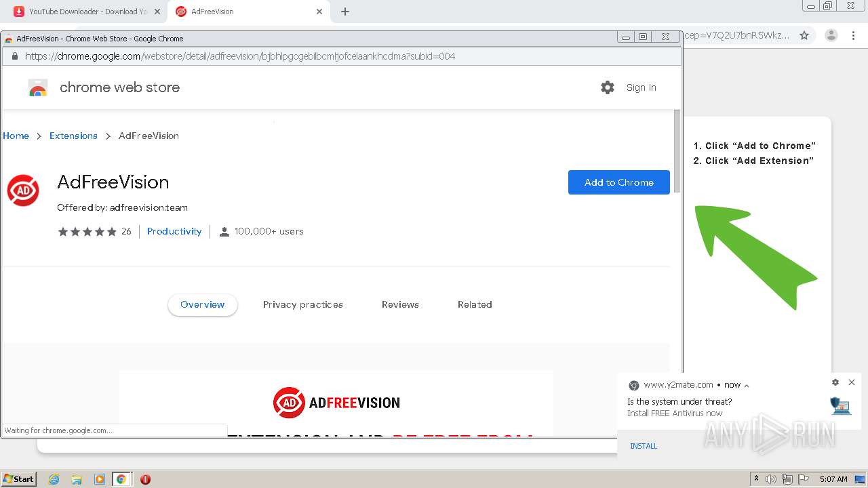Open File Explorer folder in taskbar

(x=77, y=479)
